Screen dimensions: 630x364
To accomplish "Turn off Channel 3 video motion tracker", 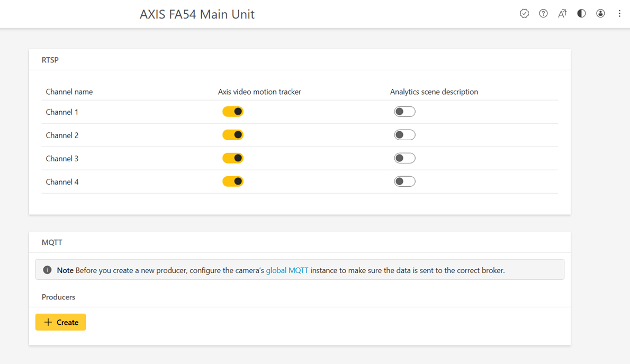I will 233,158.
